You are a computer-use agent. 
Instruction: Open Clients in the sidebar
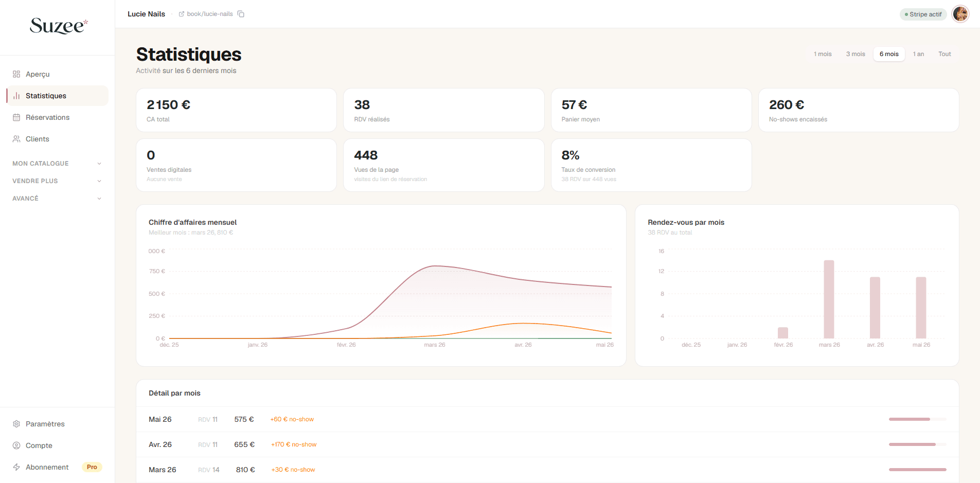pos(57,139)
